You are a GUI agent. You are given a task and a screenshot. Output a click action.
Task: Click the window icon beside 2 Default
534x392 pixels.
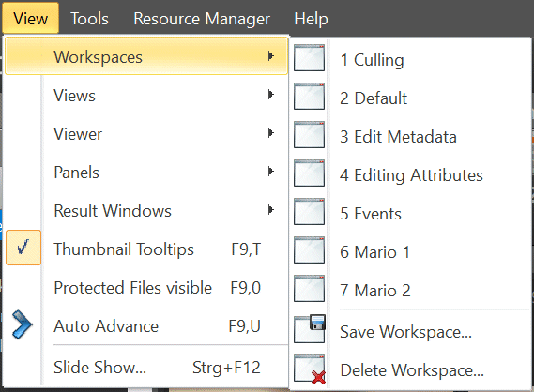tap(309, 97)
